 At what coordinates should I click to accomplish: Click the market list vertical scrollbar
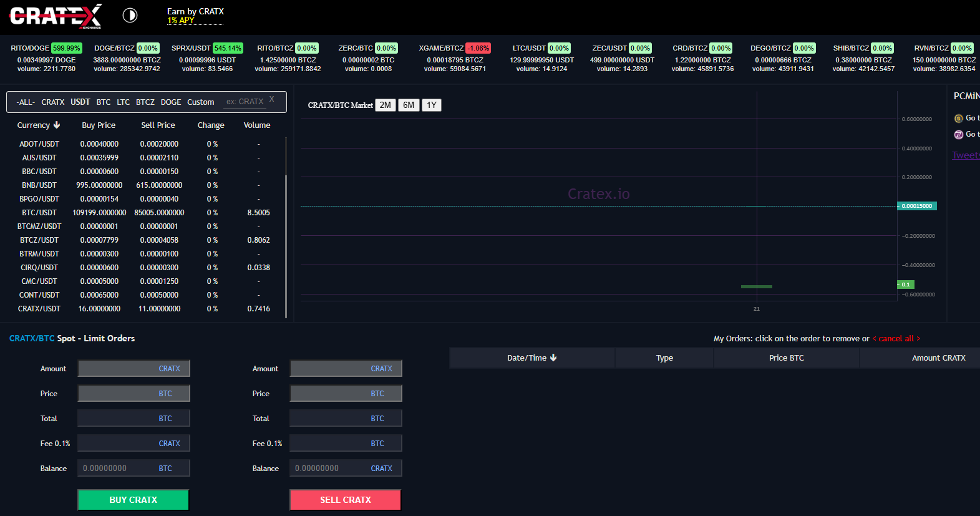coord(286,246)
